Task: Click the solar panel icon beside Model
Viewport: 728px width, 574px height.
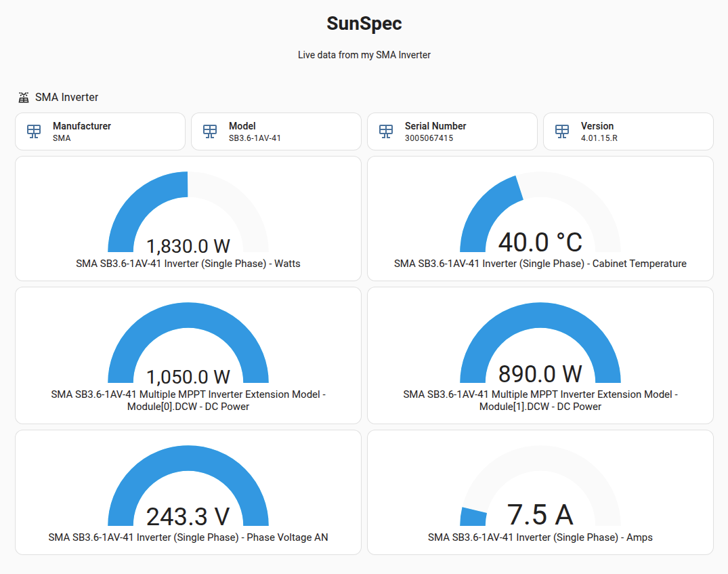Action: coord(210,131)
